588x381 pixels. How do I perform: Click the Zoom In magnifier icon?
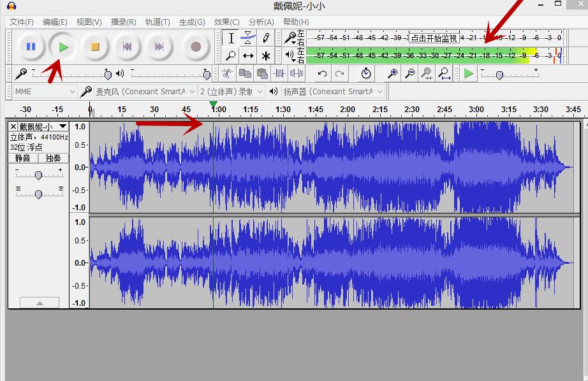point(393,74)
